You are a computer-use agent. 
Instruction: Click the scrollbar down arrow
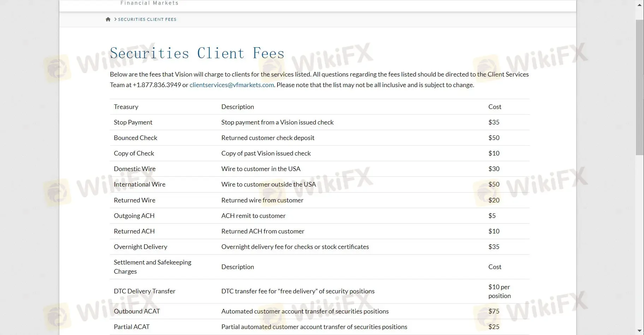[639, 331]
